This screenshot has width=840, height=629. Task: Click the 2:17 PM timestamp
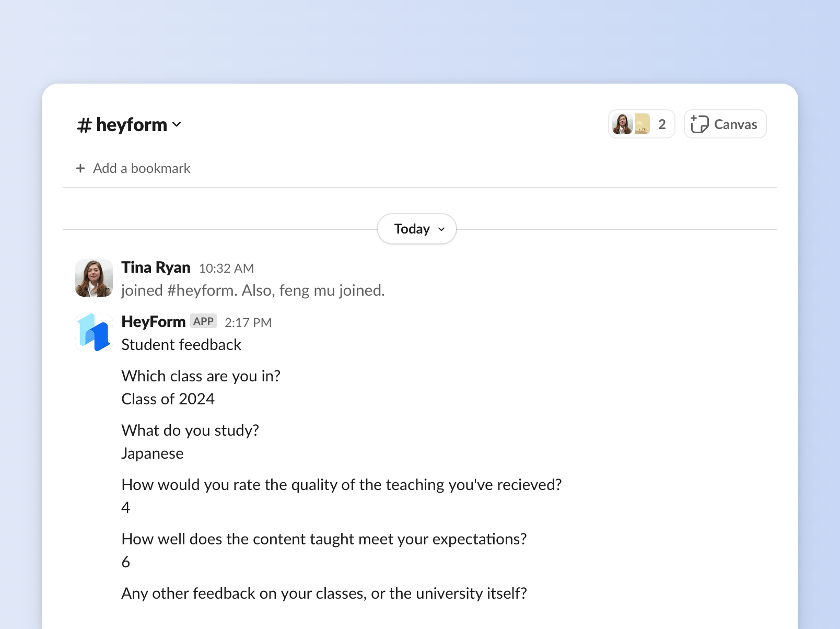pos(248,322)
